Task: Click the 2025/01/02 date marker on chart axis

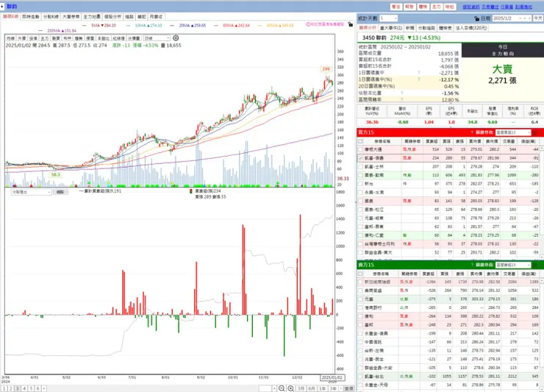Action: pos(332,377)
